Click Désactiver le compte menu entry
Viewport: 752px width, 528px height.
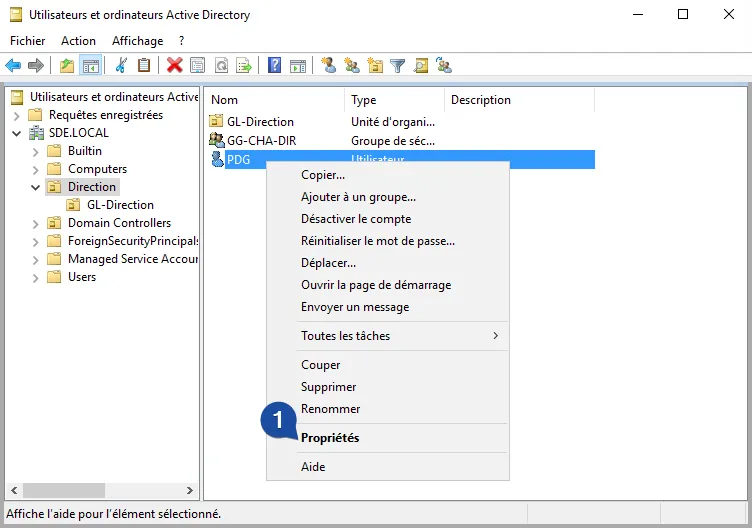(356, 219)
